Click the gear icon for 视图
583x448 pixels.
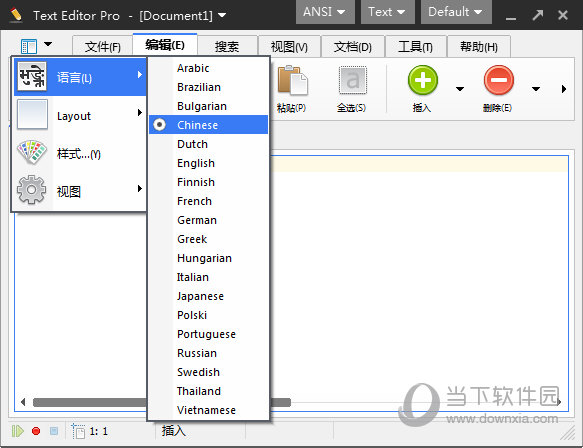(32, 190)
